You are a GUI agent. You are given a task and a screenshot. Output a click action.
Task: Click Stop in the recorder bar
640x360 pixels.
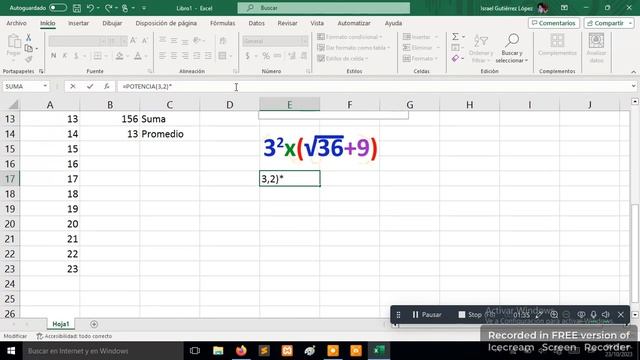click(470, 315)
